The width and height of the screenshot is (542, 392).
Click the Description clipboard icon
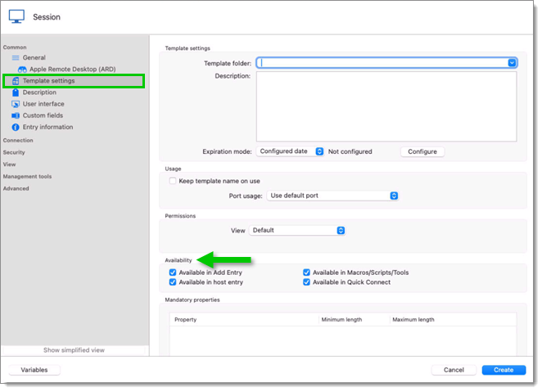pos(16,92)
